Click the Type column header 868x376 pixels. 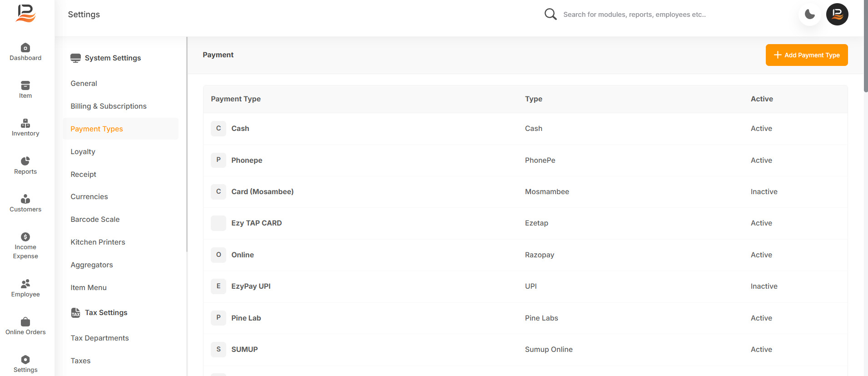tap(534, 99)
